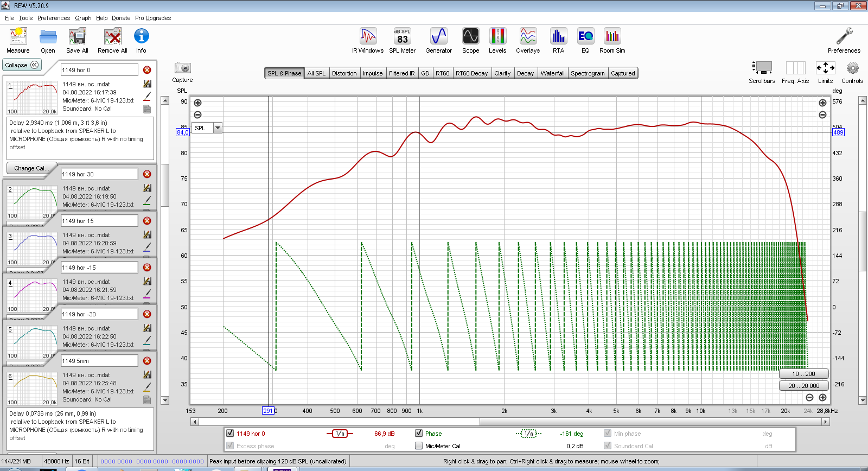Open the Measure tool
This screenshot has width=868, height=471.
coord(18,41)
